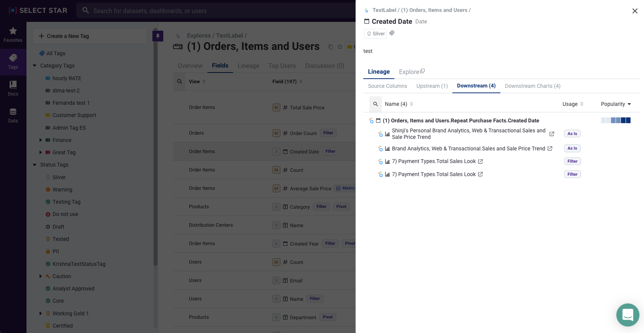Sort the list by Usage column
The image size is (644, 333).
pyautogui.click(x=573, y=104)
